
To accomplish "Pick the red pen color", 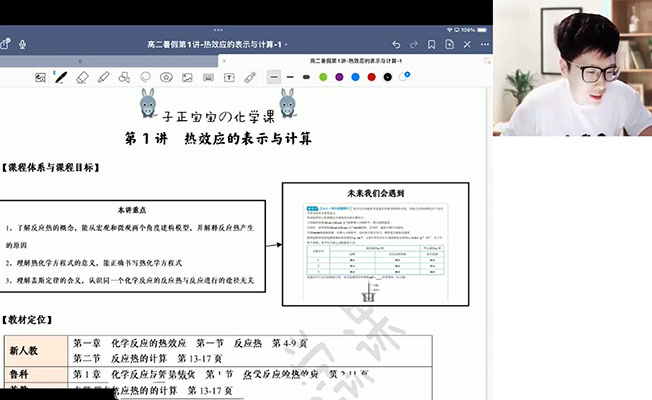I will pos(372,77).
